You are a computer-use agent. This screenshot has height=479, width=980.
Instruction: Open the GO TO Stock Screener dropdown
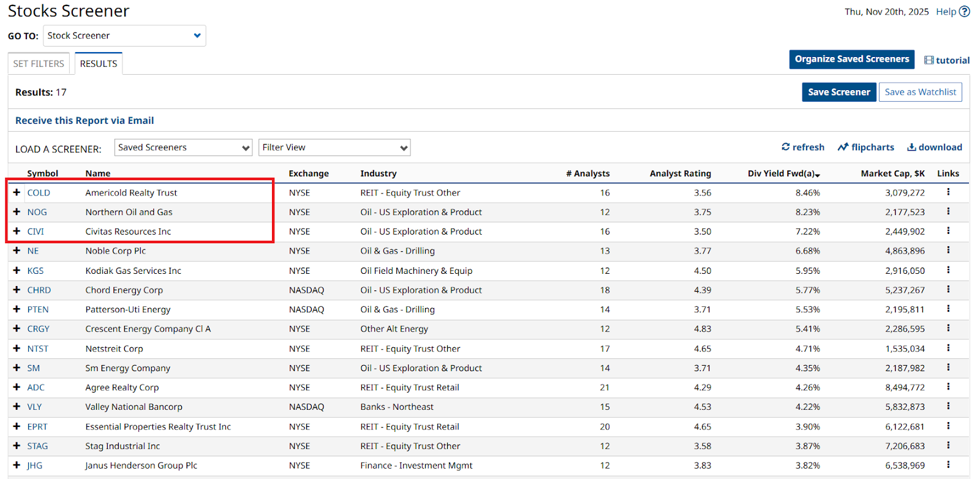pos(124,36)
